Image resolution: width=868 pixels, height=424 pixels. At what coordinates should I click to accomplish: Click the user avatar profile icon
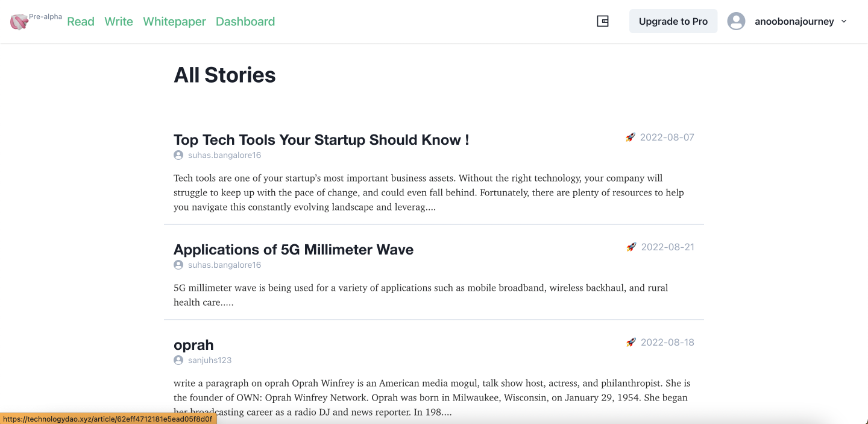click(x=736, y=21)
